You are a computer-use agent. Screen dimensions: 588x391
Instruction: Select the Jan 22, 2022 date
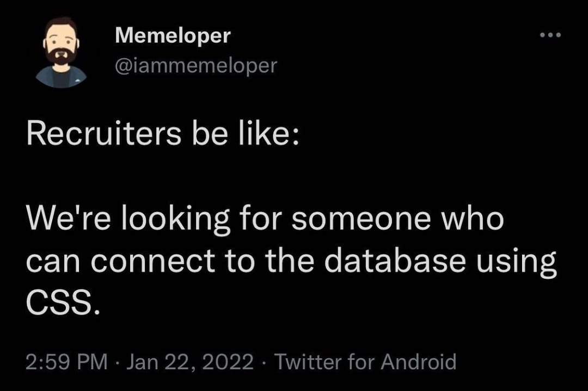189,362
